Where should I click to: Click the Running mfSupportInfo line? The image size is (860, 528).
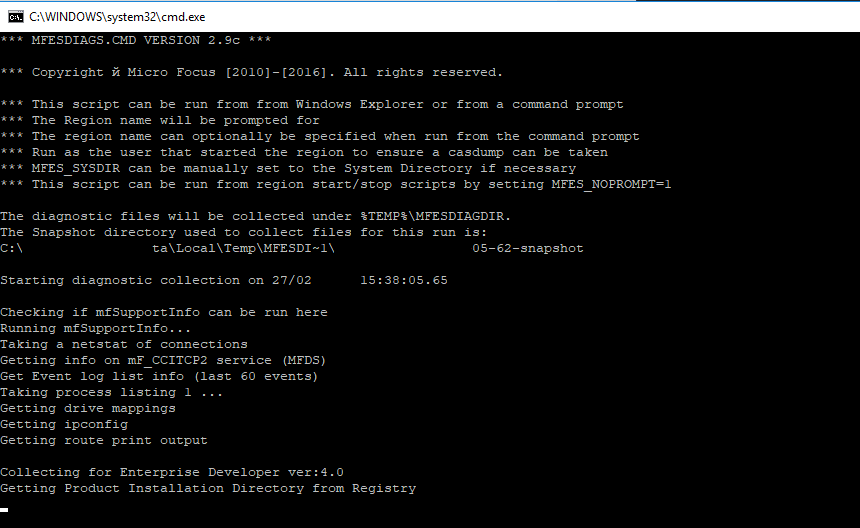[95, 328]
